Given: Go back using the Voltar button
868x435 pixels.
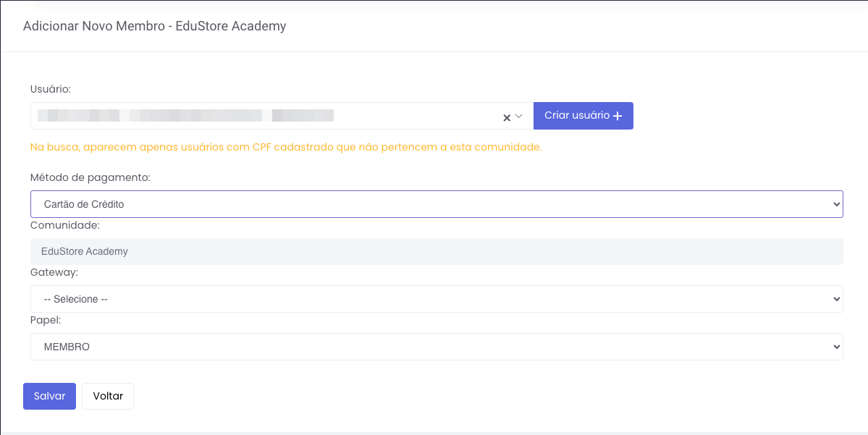Looking at the screenshot, I should tap(108, 396).
